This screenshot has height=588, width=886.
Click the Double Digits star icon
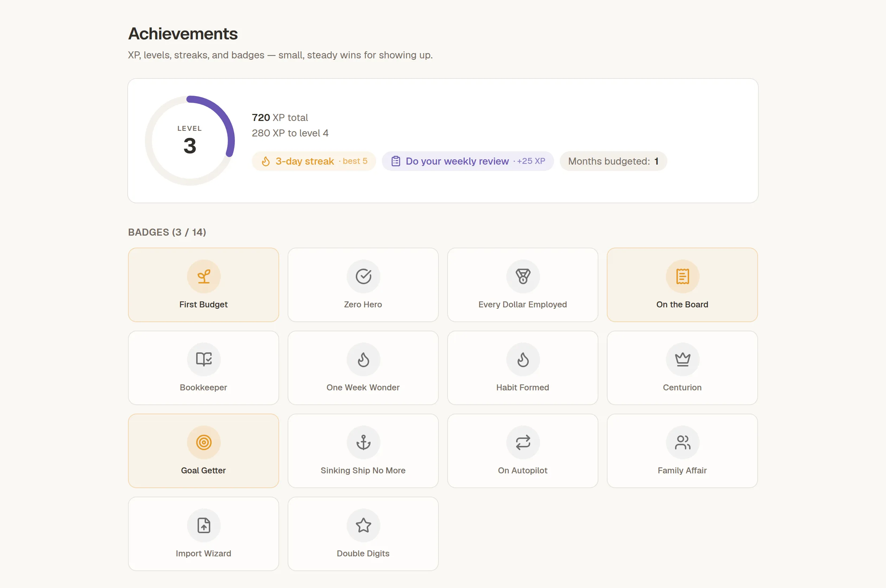click(x=363, y=525)
